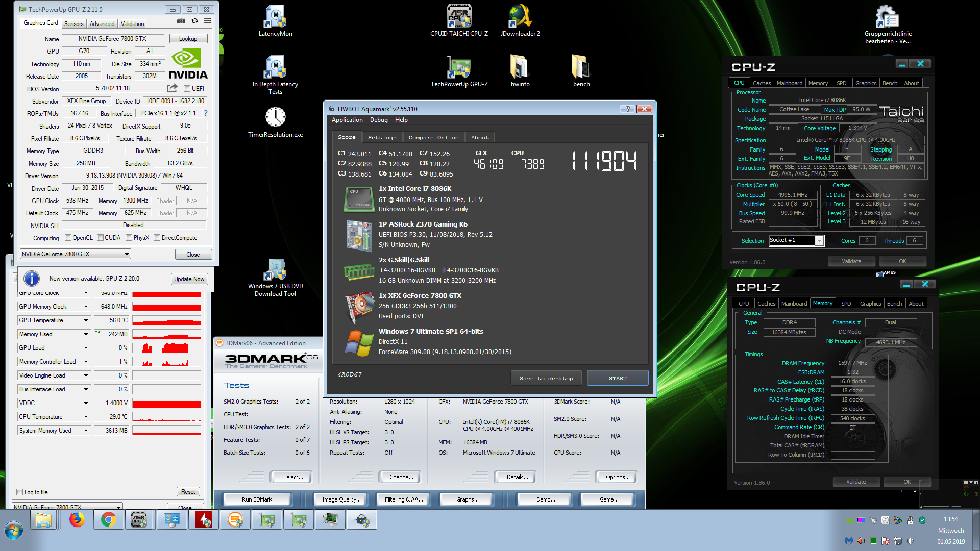This screenshot has width=980, height=551.
Task: Enable Log to file checkbox
Action: coord(20,492)
